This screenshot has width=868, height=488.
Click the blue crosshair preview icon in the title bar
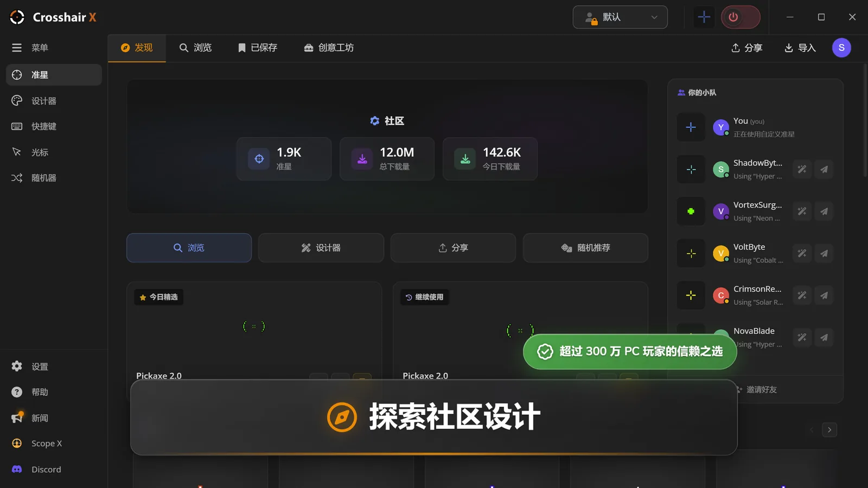[704, 17]
